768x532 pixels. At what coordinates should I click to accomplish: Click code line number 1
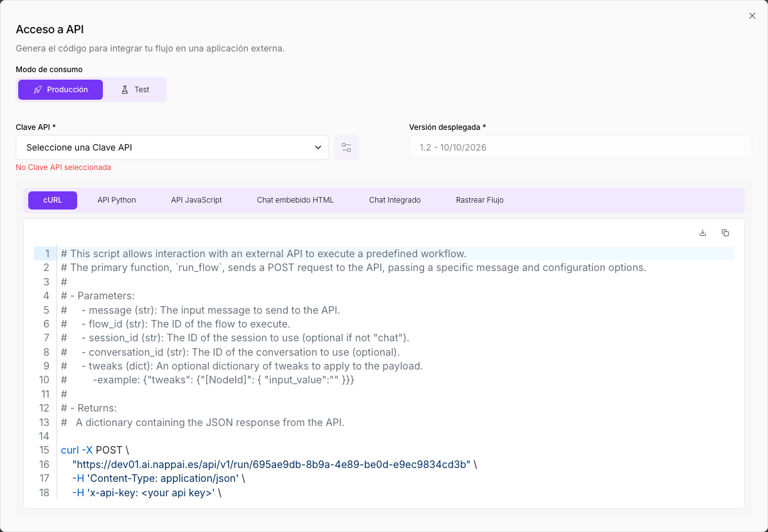point(46,253)
